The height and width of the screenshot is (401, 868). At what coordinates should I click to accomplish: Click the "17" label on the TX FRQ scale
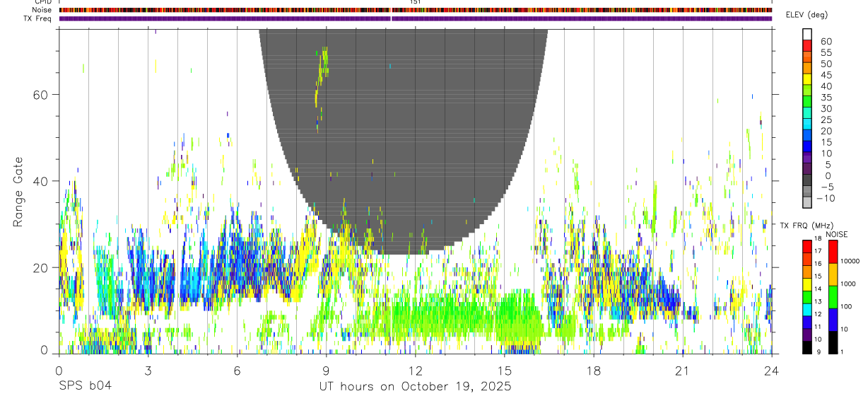(819, 251)
